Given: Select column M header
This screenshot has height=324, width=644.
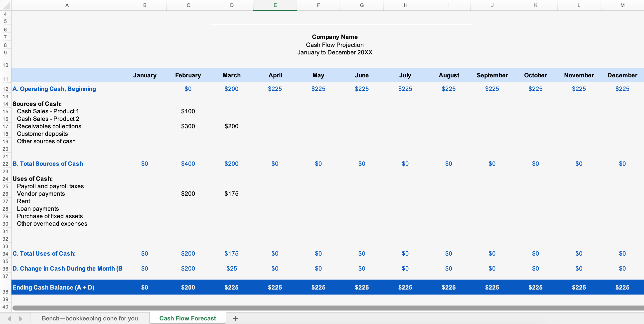Looking at the screenshot, I should click(622, 5).
